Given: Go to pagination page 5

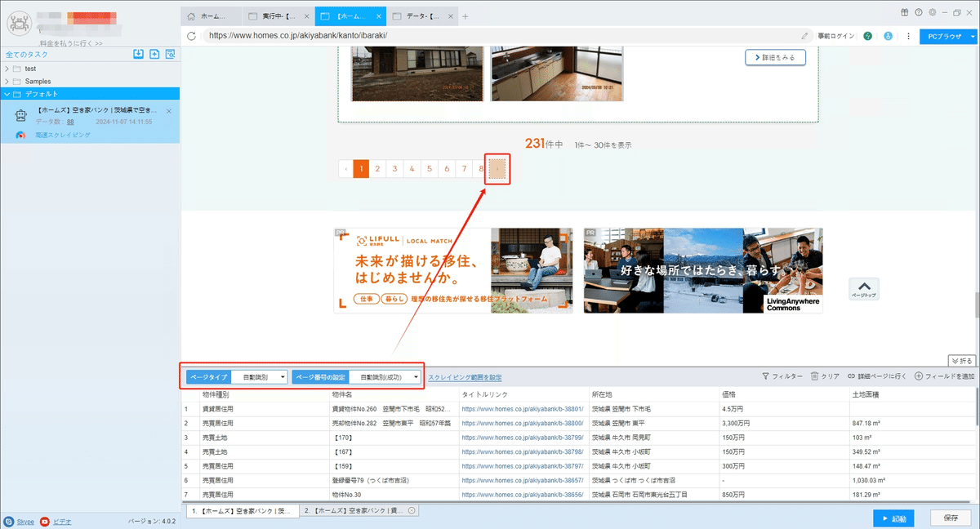Looking at the screenshot, I should [429, 169].
